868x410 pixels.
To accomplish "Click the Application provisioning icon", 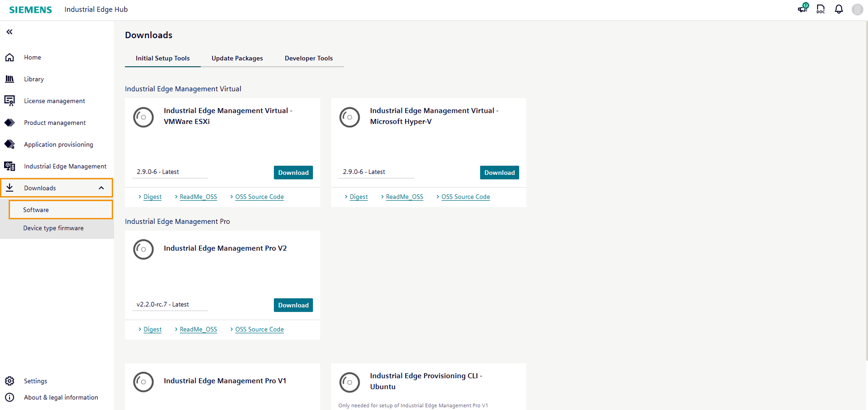I will [x=10, y=144].
